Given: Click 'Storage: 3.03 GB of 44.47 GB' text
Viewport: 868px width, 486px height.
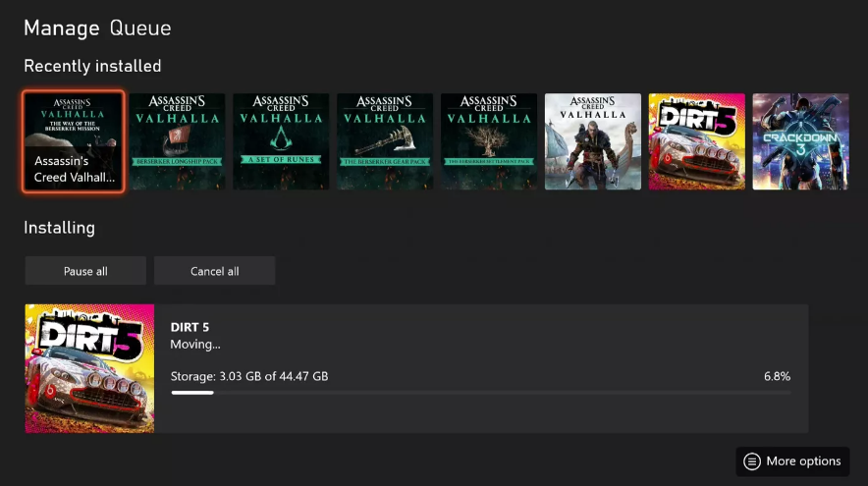Looking at the screenshot, I should tap(249, 376).
